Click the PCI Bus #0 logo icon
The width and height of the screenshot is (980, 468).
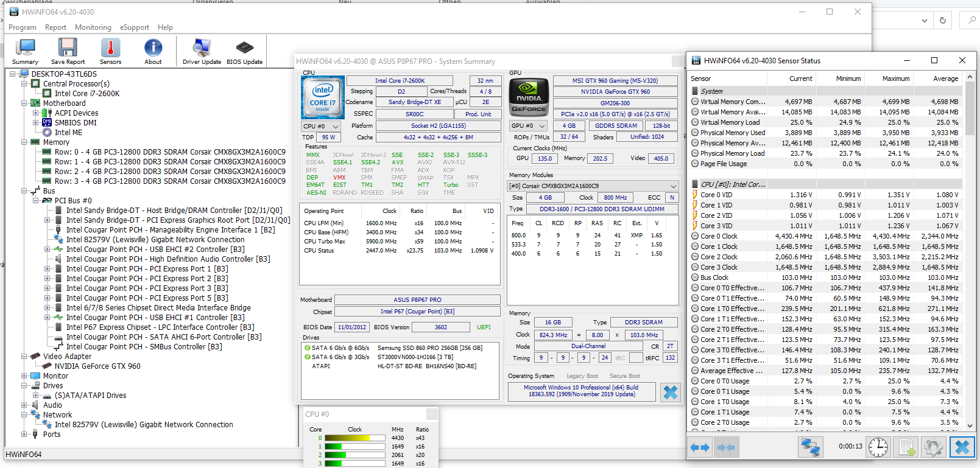pos(47,201)
